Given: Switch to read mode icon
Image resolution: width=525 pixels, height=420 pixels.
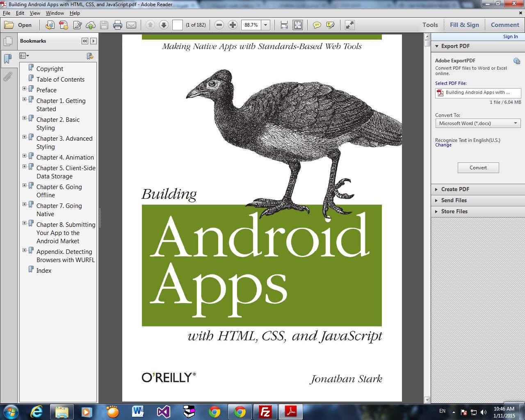Looking at the screenshot, I should 349,25.
